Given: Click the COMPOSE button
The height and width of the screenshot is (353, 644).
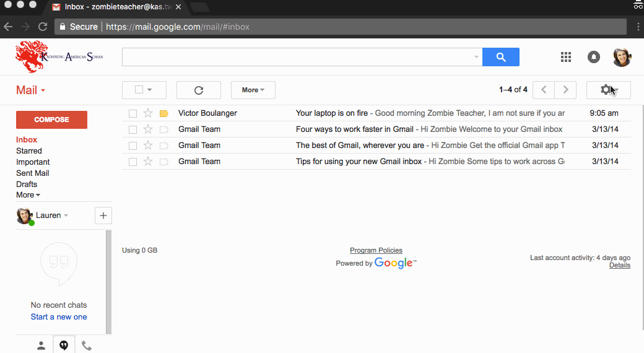Looking at the screenshot, I should (52, 120).
